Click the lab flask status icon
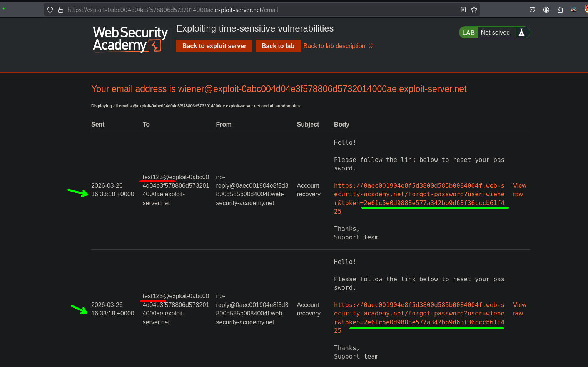 [521, 33]
